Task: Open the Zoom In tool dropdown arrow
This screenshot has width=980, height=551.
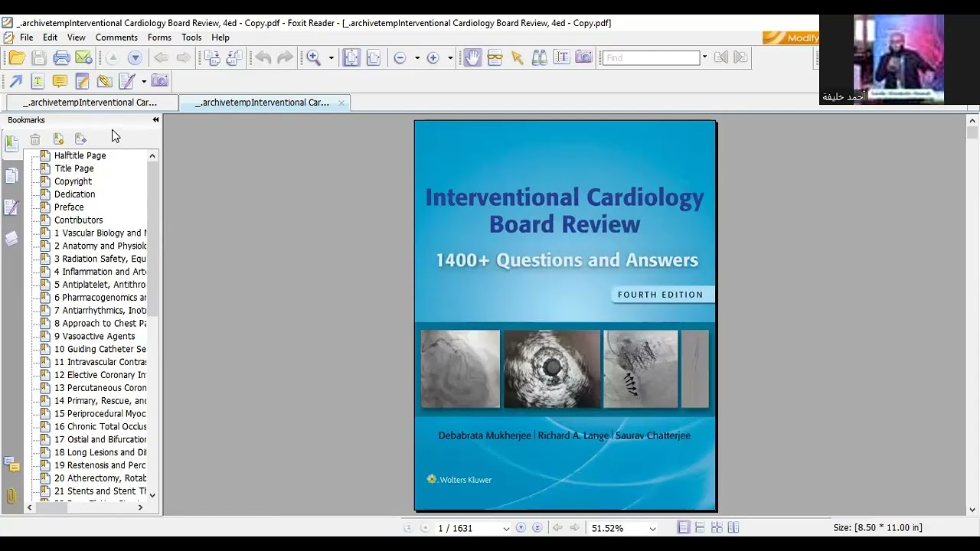Action: (x=332, y=58)
